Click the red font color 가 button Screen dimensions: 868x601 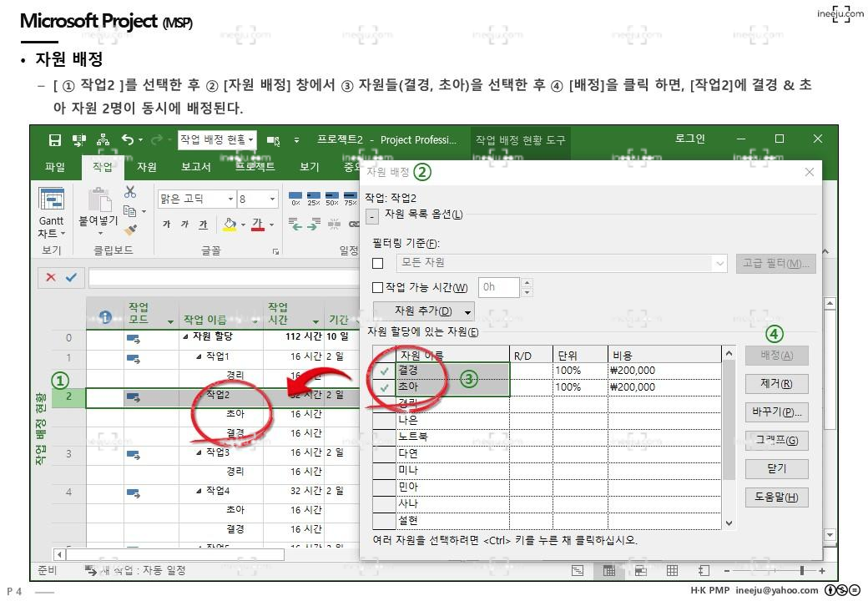(x=258, y=225)
